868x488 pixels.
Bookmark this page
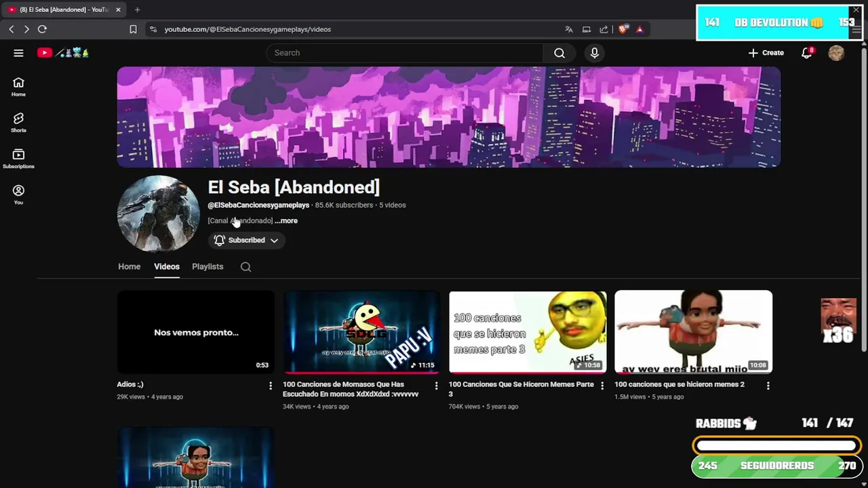coord(133,29)
